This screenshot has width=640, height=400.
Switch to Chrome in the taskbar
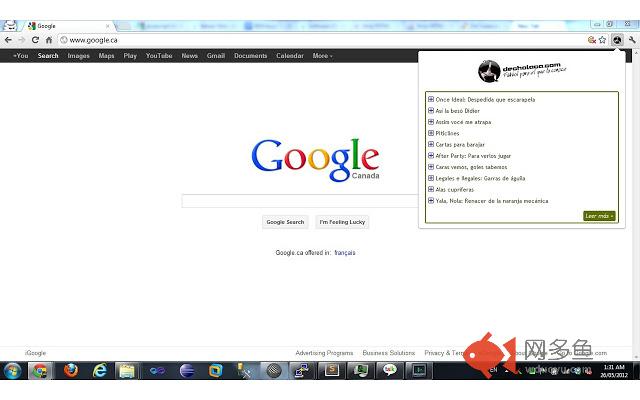point(40,371)
